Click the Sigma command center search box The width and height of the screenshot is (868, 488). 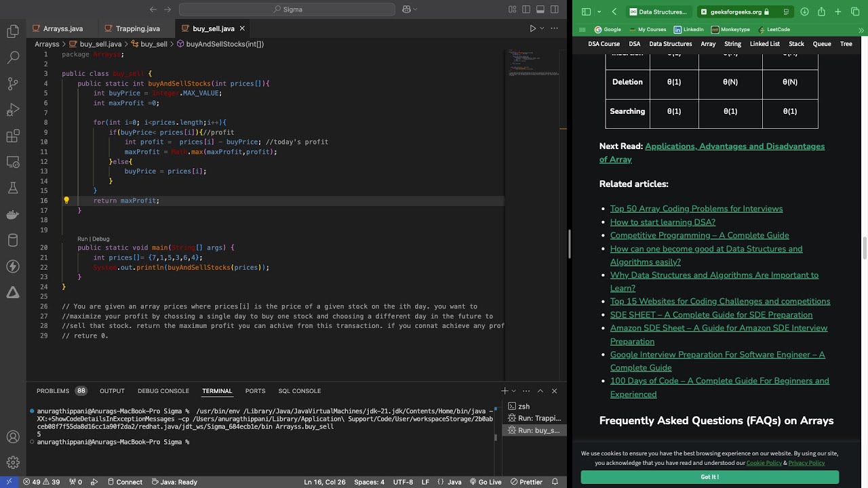288,9
